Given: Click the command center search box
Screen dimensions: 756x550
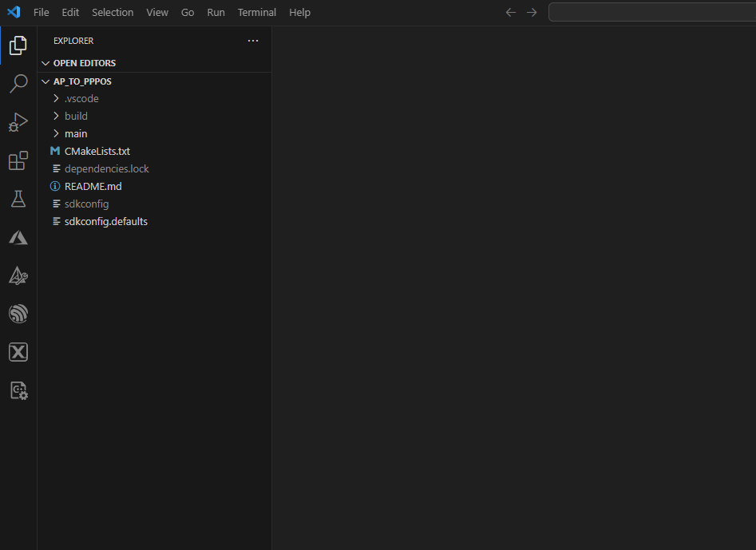Looking at the screenshot, I should coord(652,13).
